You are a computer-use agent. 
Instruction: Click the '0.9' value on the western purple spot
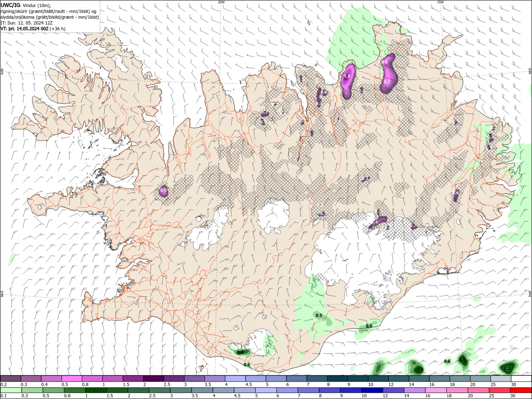coord(163,191)
